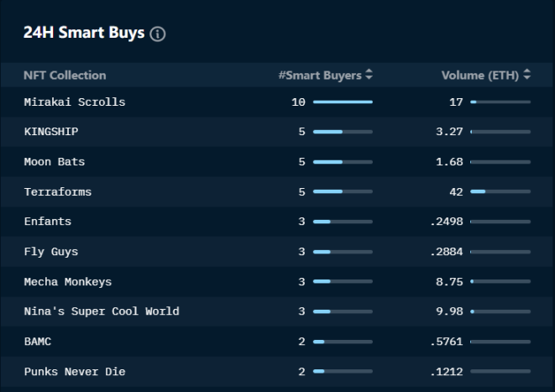Viewport: 555px width, 392px height.
Task: Select the BAMC collection
Action: (x=38, y=342)
